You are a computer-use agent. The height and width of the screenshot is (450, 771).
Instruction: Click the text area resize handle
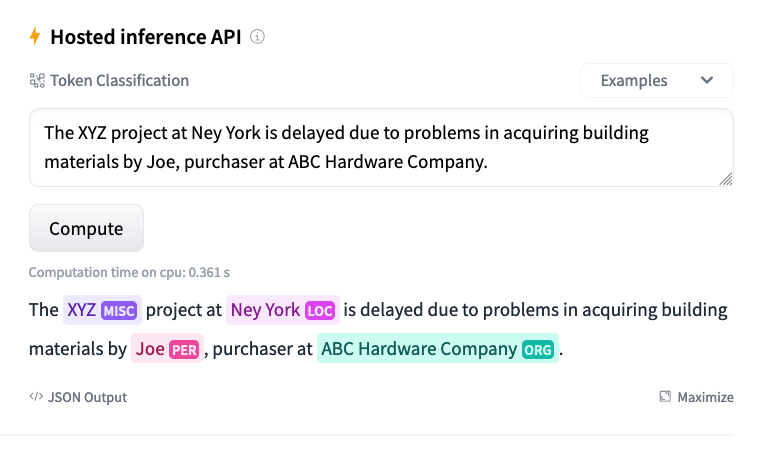(x=726, y=179)
